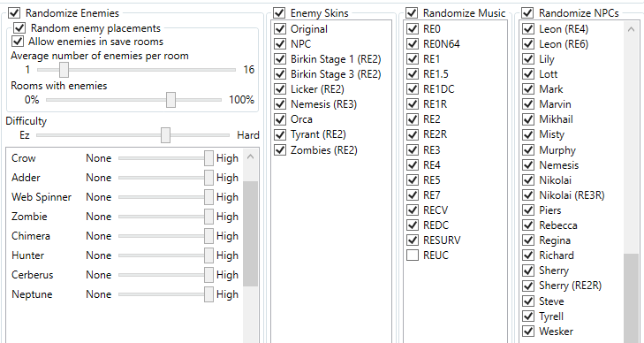This screenshot has width=644, height=343.
Task: Click the Steve NPC label
Action: click(x=551, y=301)
